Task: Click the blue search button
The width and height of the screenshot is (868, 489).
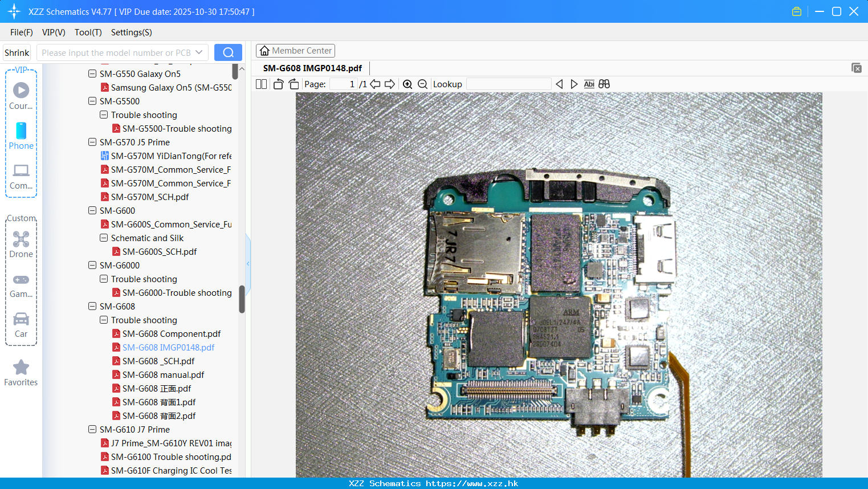Action: [x=228, y=52]
